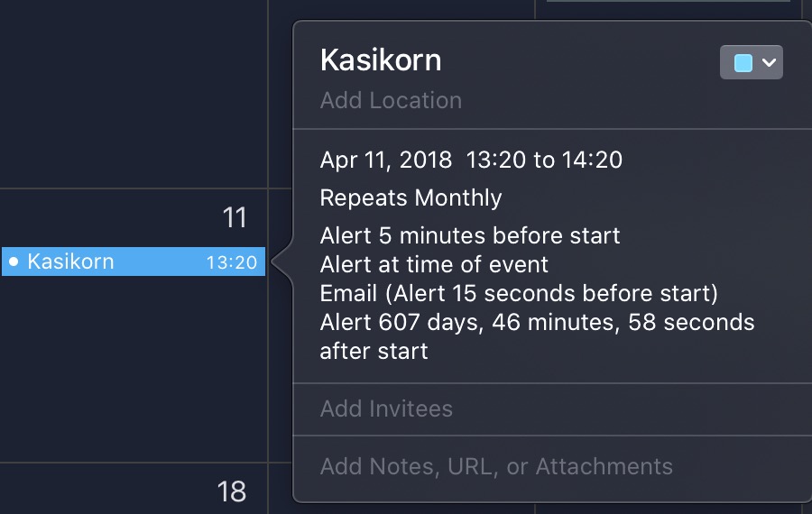Image resolution: width=812 pixels, height=514 pixels.
Task: Select the Alert 607 days after start
Action: [537, 322]
